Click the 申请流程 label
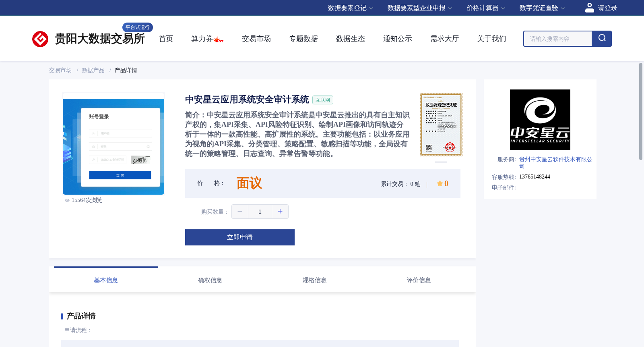 point(78,330)
